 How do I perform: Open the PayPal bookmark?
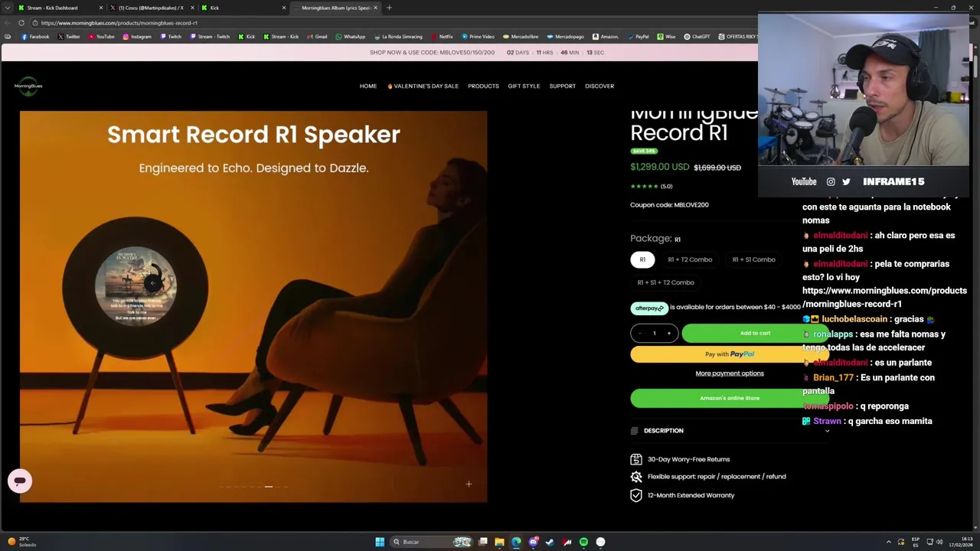pos(638,37)
